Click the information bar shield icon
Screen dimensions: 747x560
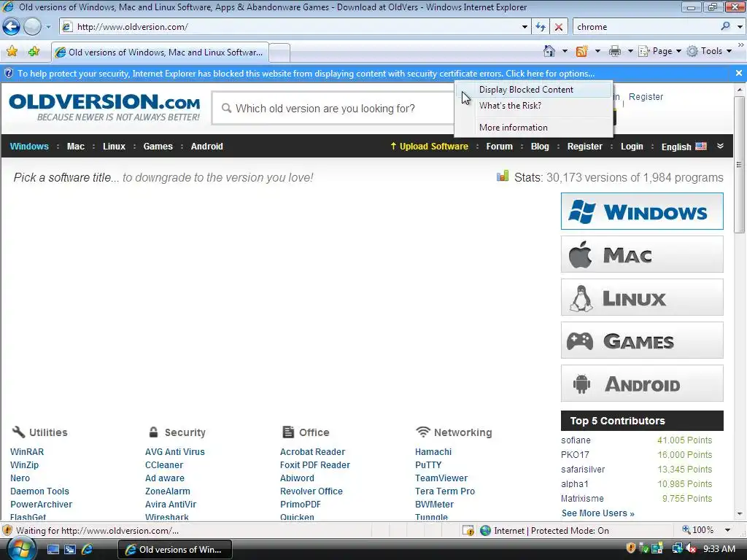point(8,74)
